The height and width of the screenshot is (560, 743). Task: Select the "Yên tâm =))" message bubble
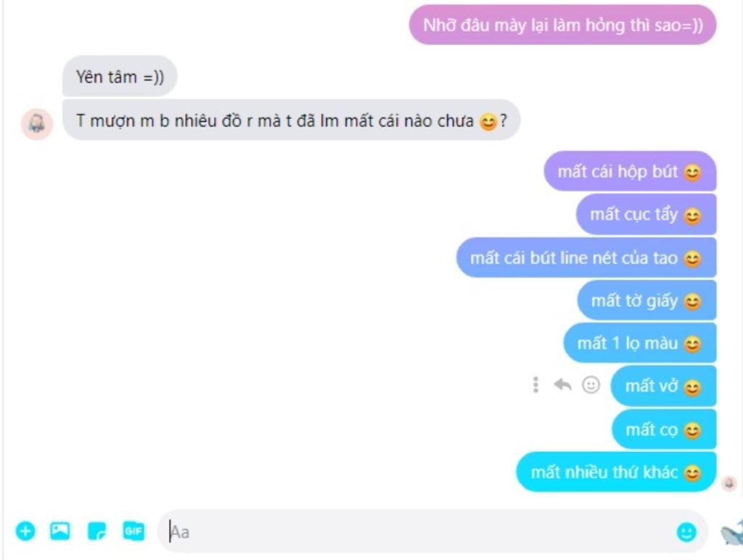click(x=120, y=76)
